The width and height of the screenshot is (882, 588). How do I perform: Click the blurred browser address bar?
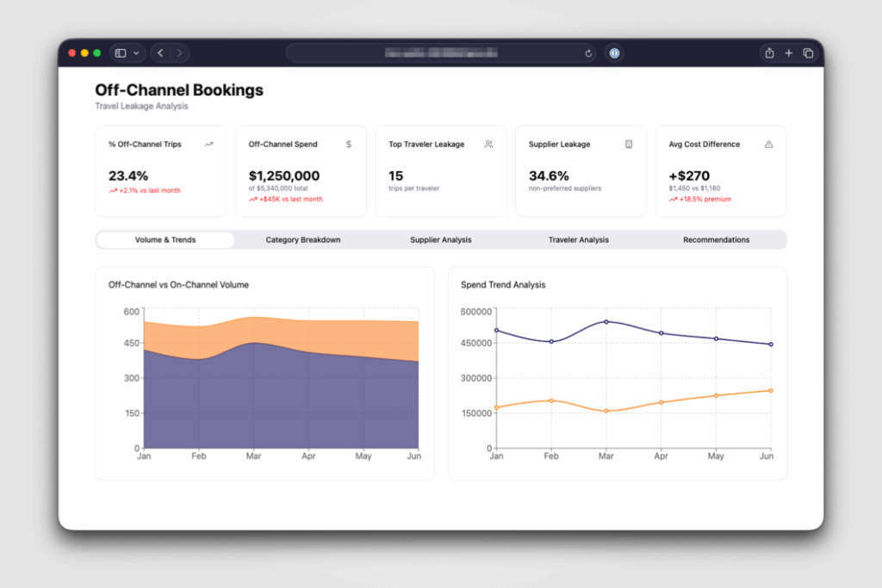tap(441, 53)
